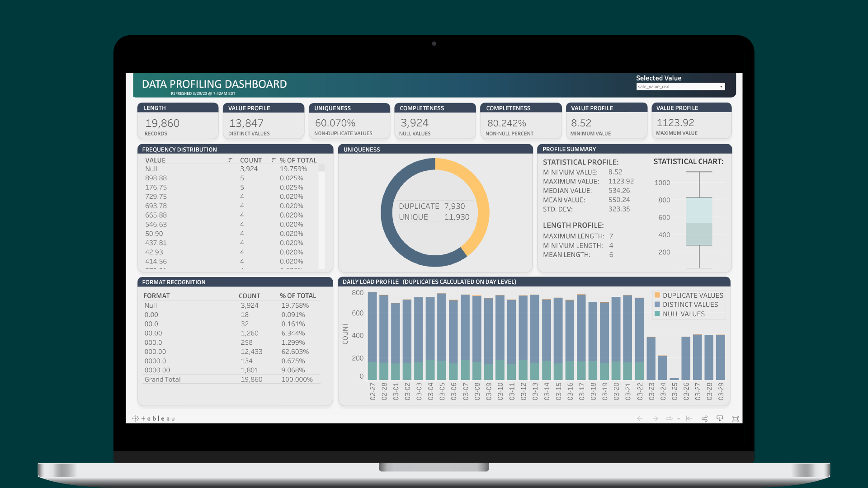The width and height of the screenshot is (868, 488).
Task: Click the 3,924 null values card figure
Action: [414, 123]
